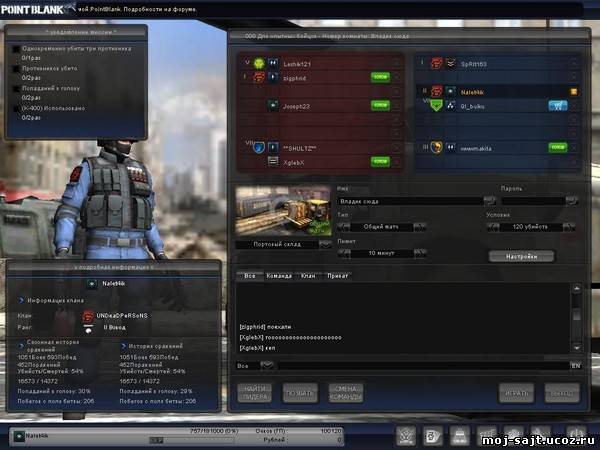The height and width of the screenshot is (450, 600).
Task: Click the Портовый склад map thumbnail
Action: (x=283, y=211)
